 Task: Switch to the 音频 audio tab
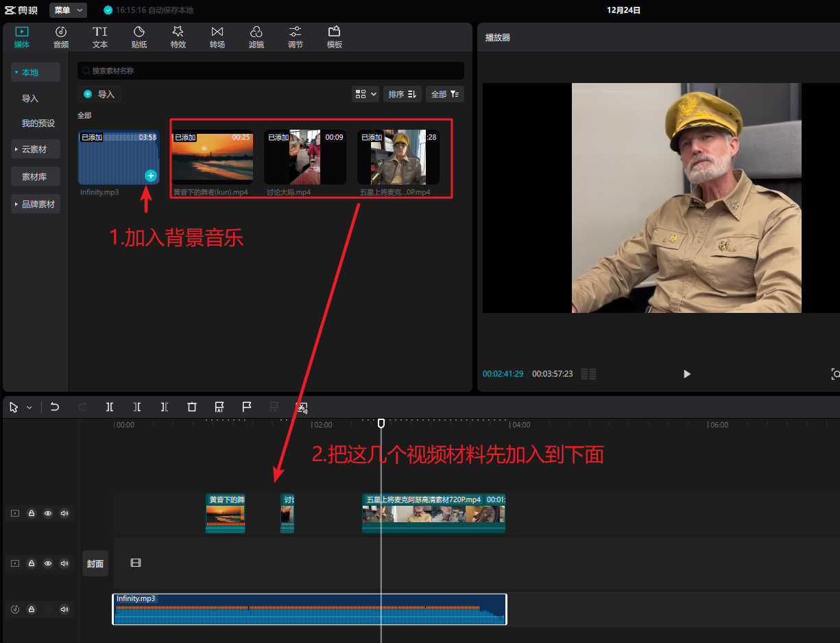(x=61, y=37)
